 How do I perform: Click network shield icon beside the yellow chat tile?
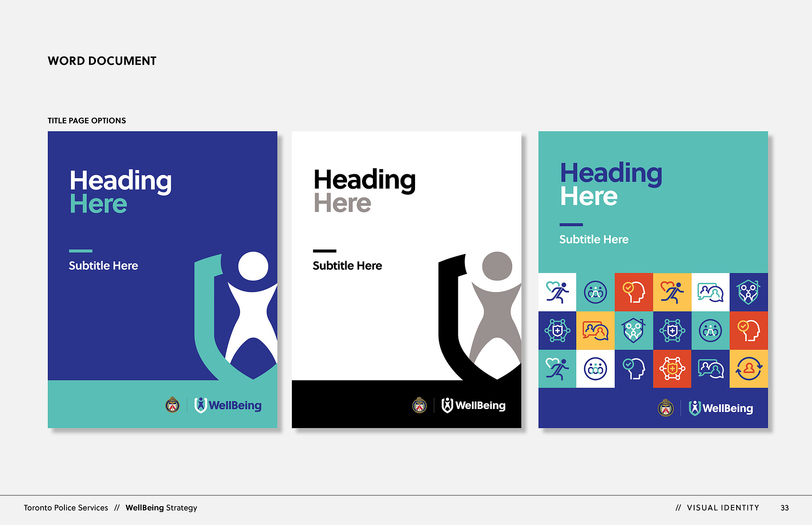point(557,331)
